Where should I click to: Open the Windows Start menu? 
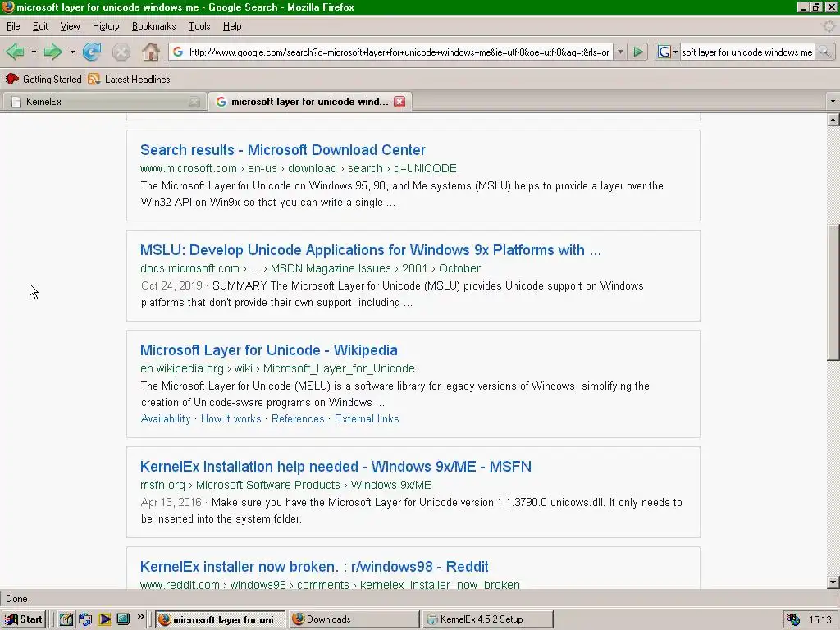[x=24, y=619]
